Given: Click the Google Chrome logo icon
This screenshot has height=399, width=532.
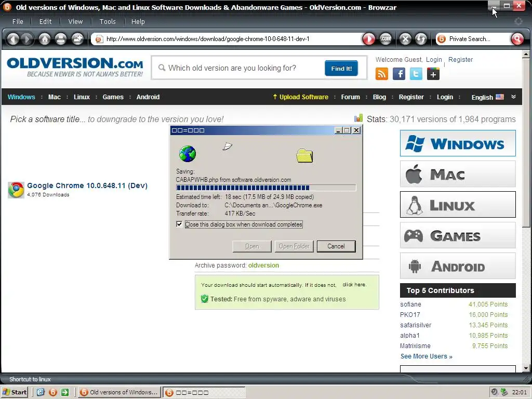Looking at the screenshot, I should point(16,190).
